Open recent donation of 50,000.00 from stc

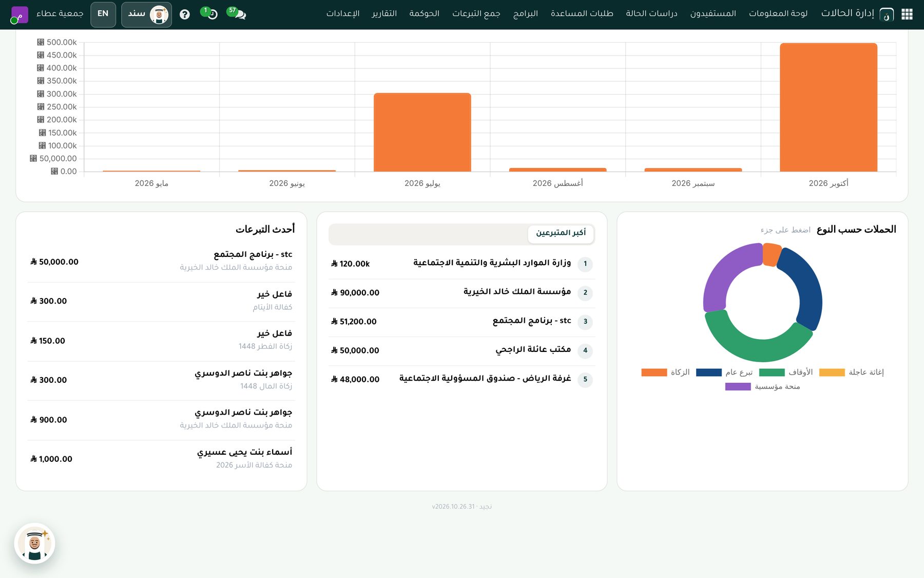tap(161, 262)
